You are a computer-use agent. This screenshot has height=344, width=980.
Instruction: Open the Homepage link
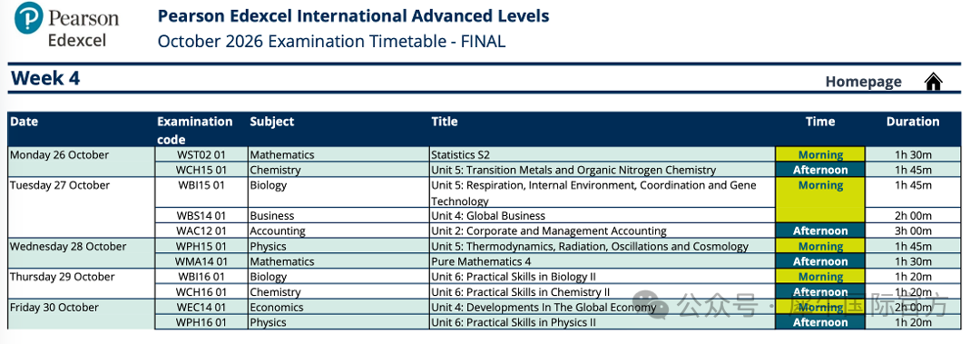tap(863, 82)
